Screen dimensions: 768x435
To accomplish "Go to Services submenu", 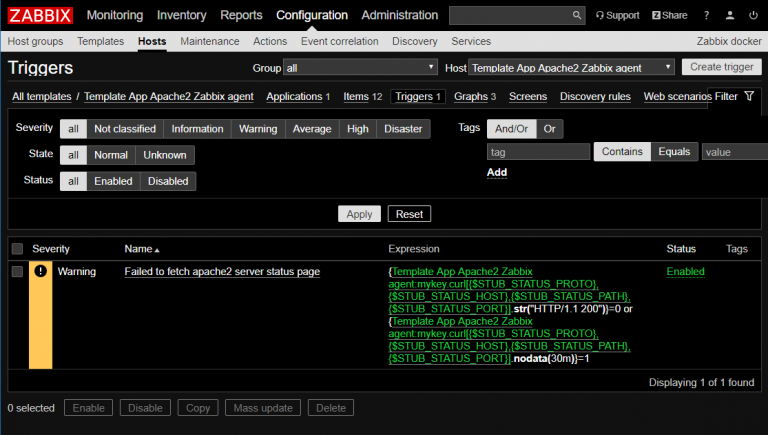I will pos(471,41).
